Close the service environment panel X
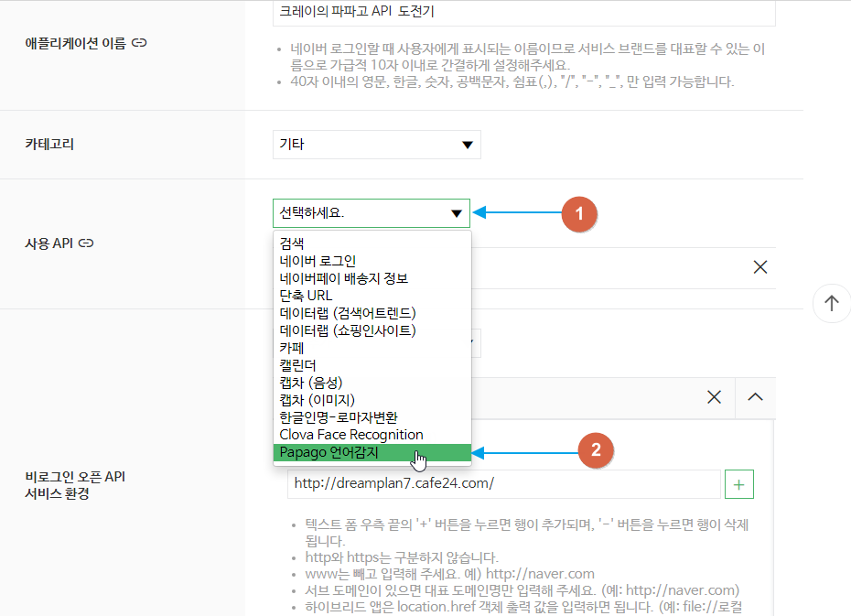This screenshot has height=616, width=851. click(x=715, y=397)
